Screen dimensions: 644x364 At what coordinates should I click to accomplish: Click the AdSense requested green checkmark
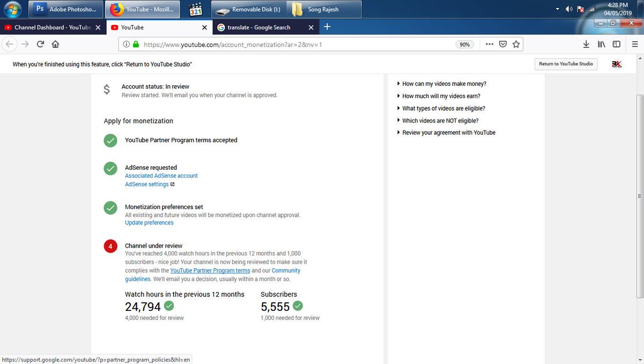pyautogui.click(x=111, y=169)
